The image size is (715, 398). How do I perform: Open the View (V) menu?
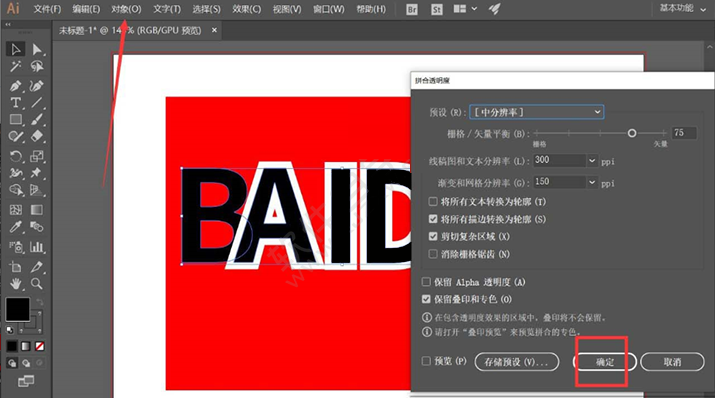coord(287,9)
